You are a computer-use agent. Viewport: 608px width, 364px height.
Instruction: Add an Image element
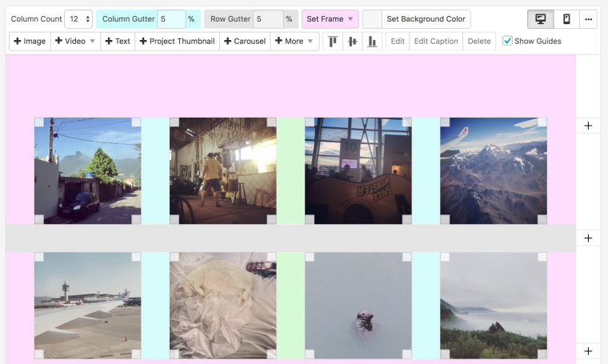pos(30,42)
